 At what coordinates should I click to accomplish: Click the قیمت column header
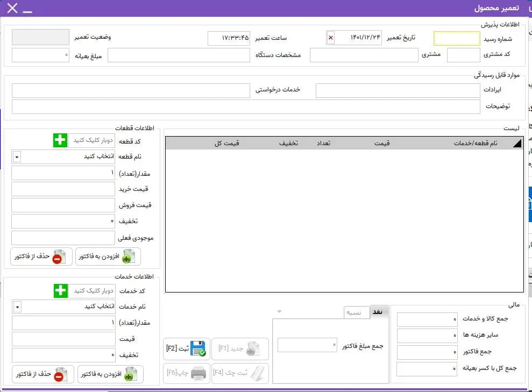(x=382, y=143)
